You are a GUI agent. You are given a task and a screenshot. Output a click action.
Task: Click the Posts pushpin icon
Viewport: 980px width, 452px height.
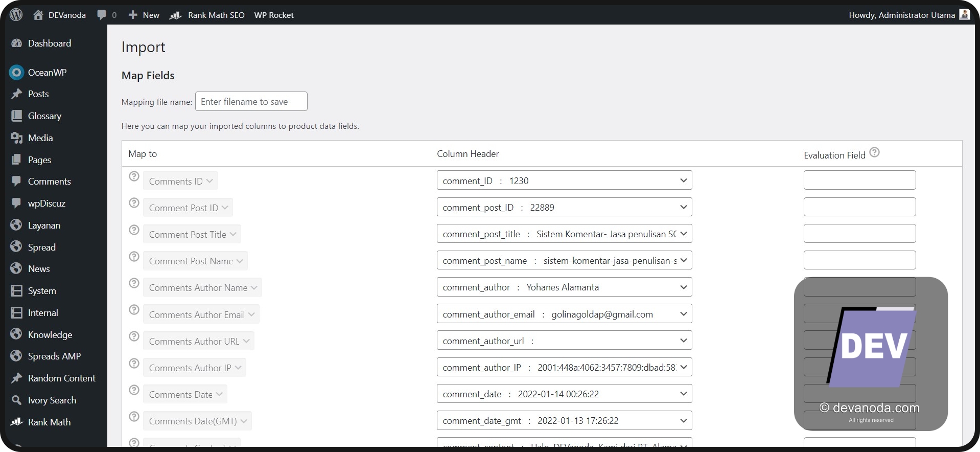(x=17, y=94)
